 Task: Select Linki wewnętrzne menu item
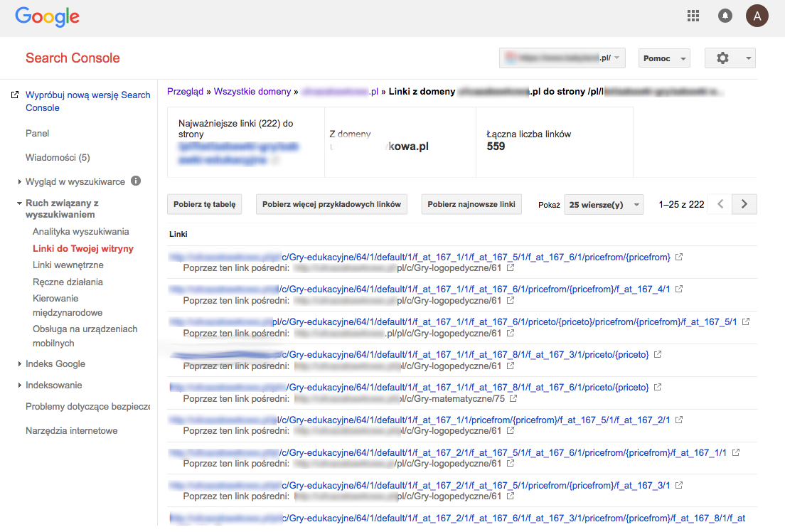point(68,265)
